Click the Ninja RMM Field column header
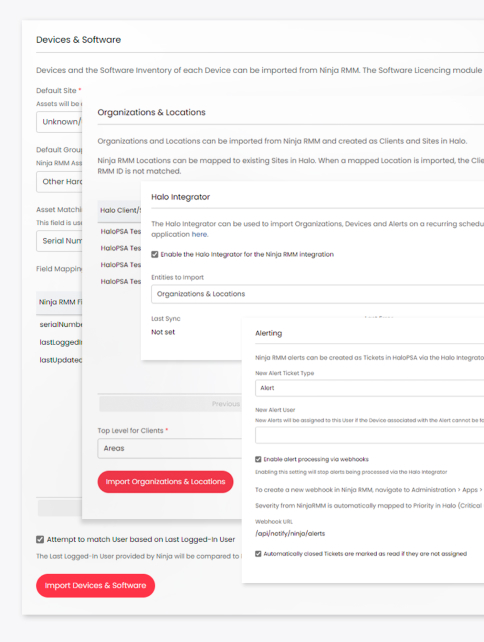 point(60,302)
